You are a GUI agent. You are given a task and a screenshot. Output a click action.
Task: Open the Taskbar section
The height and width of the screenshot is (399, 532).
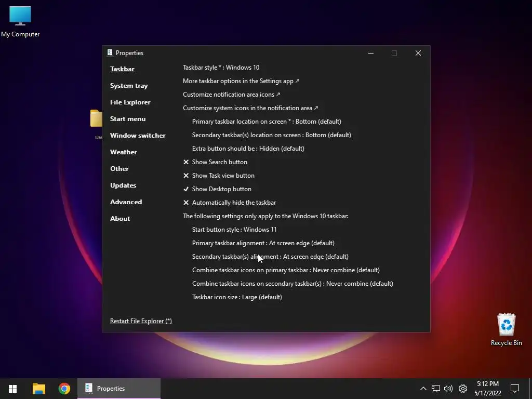122,69
